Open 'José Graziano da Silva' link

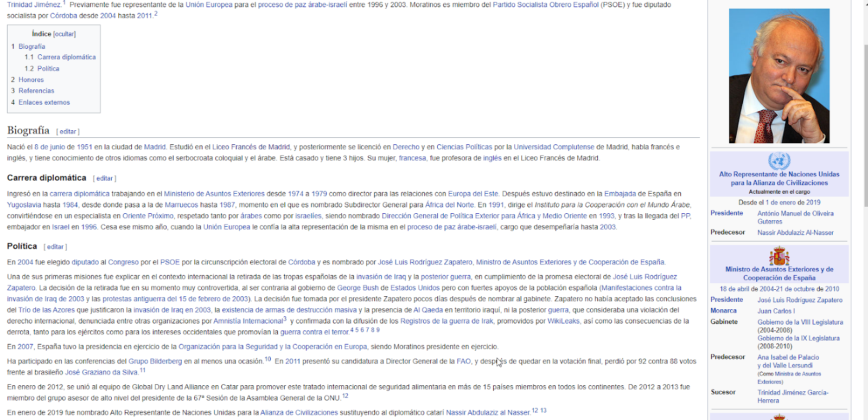tap(101, 372)
